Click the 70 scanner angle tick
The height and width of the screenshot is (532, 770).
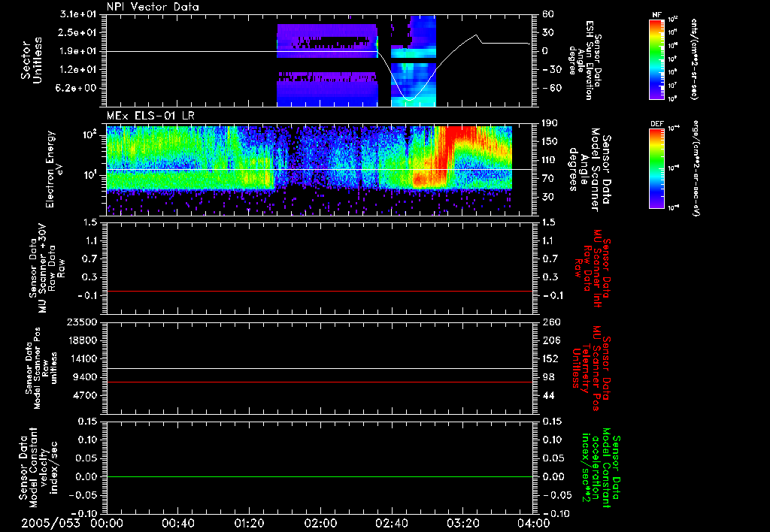tap(548, 179)
